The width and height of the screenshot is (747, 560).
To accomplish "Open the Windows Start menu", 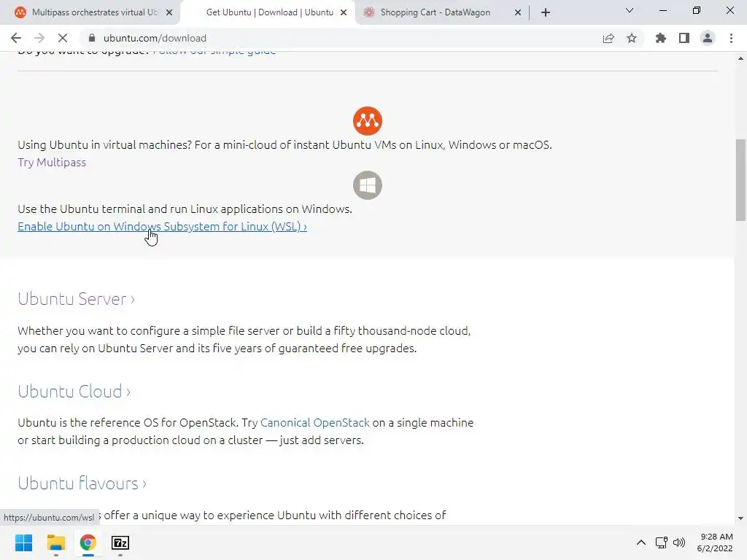I will (x=24, y=542).
